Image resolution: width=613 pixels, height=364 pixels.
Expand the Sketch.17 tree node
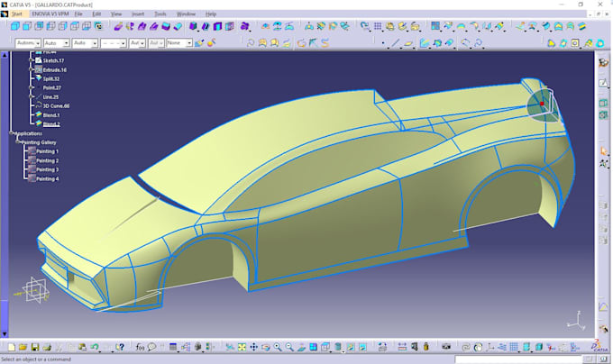31,60
